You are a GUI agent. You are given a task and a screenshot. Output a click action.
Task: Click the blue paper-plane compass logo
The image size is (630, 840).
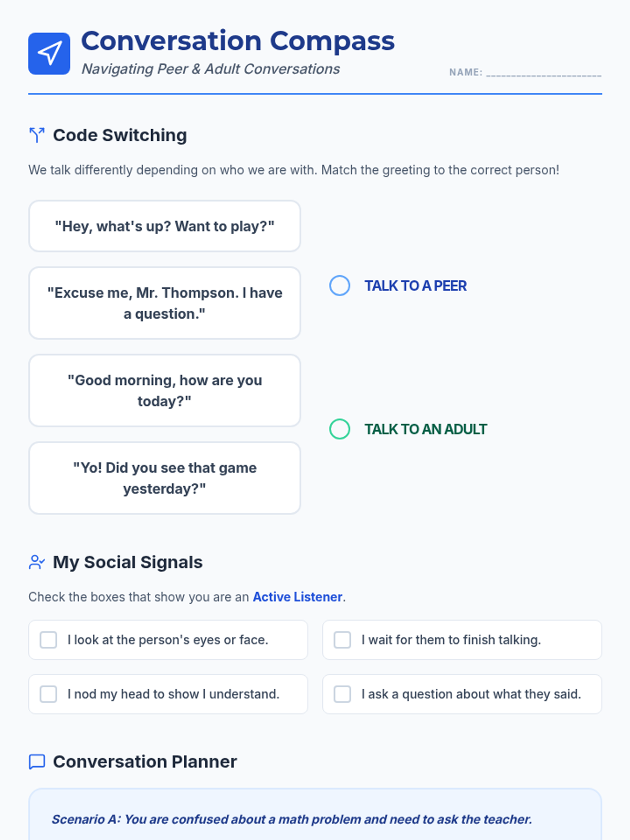pyautogui.click(x=49, y=54)
